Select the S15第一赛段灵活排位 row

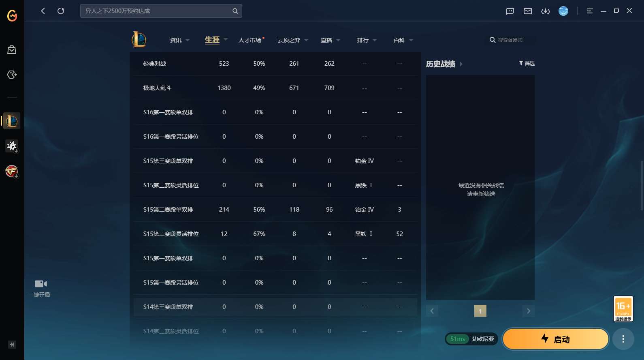[x=275, y=283]
